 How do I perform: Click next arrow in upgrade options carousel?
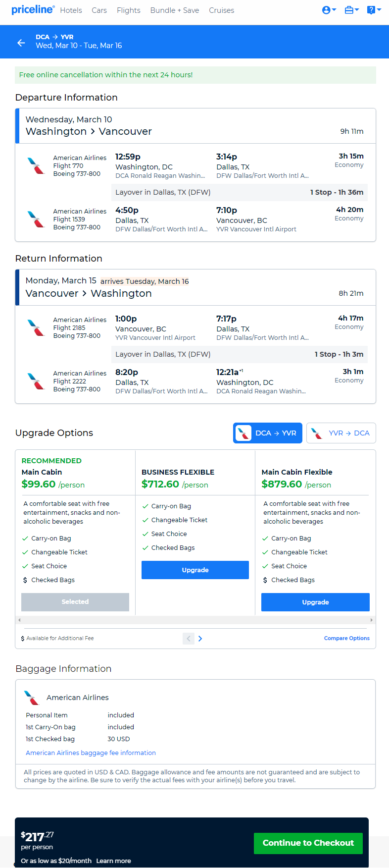(x=200, y=639)
